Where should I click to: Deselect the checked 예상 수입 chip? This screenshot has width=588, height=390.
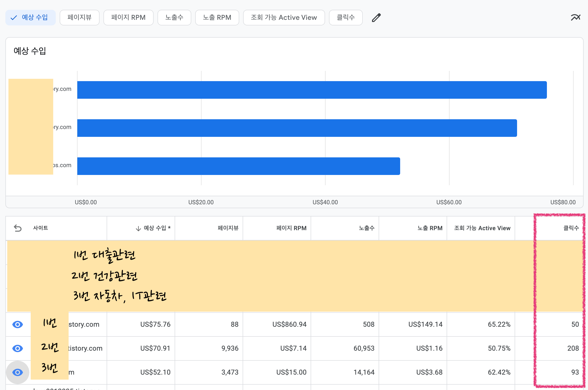[x=30, y=17]
